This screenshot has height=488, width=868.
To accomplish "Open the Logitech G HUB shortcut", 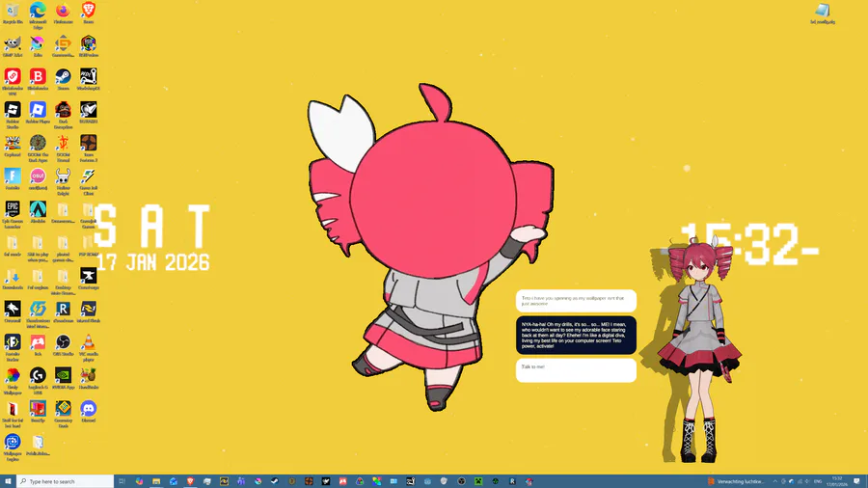I will [x=38, y=381].
